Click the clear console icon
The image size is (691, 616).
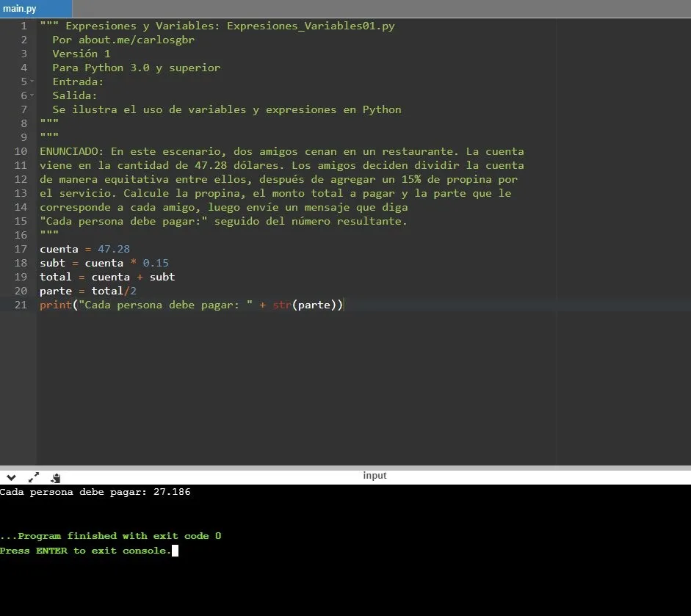(56, 478)
